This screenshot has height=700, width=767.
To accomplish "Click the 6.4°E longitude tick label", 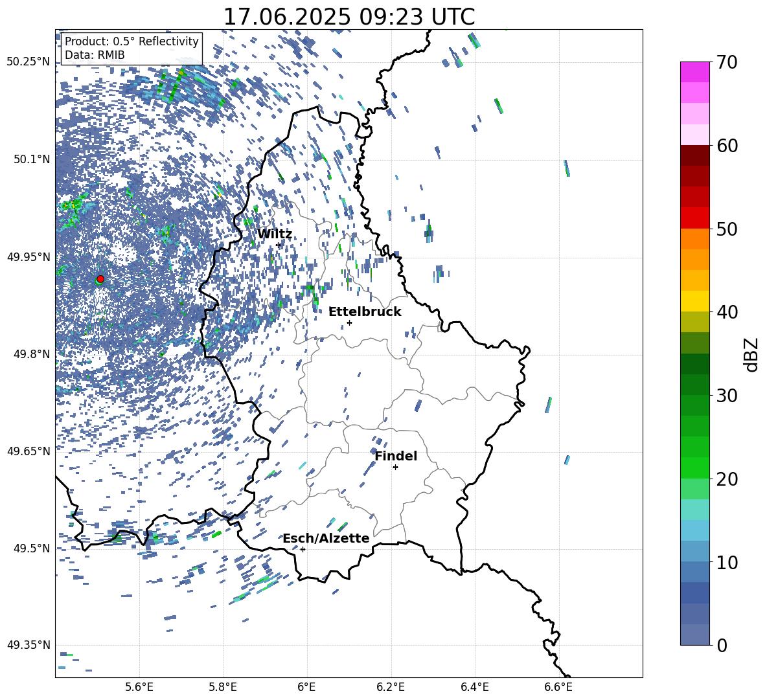I will pyautogui.click(x=475, y=687).
